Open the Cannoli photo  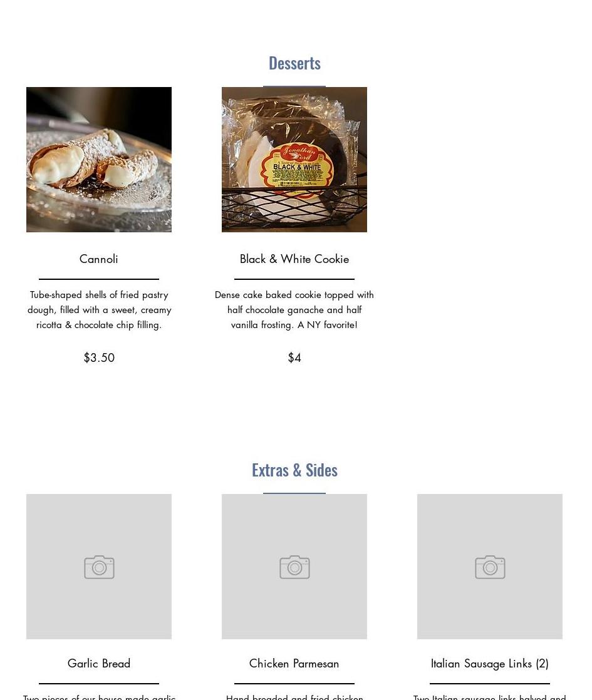point(99,160)
